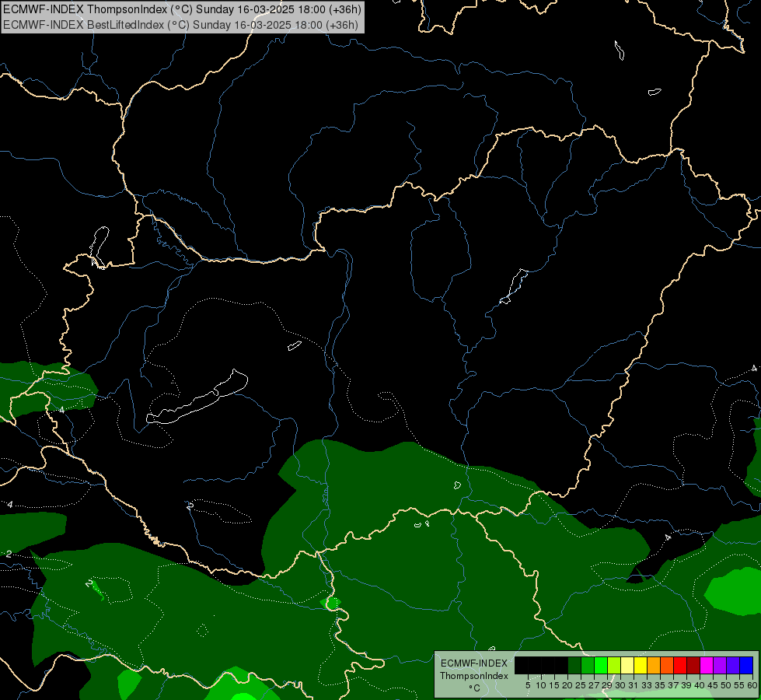Viewport: 761px width, 700px height.
Task: Click the bright green patch near right edge
Action: click(734, 590)
